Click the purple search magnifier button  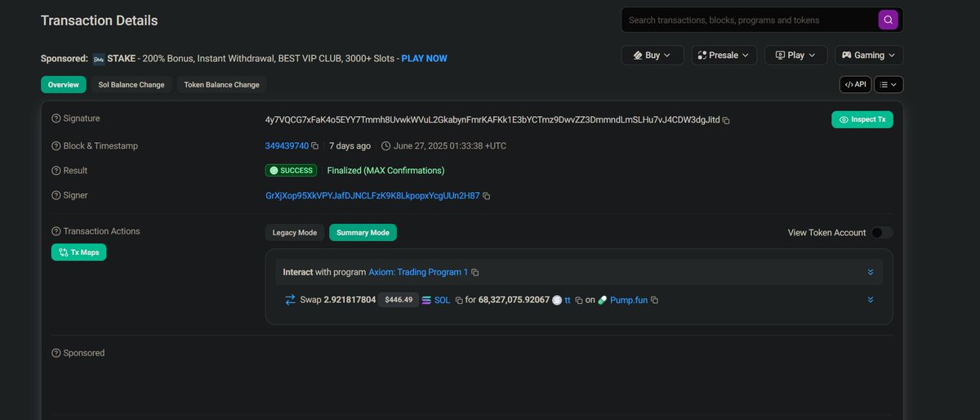point(889,20)
